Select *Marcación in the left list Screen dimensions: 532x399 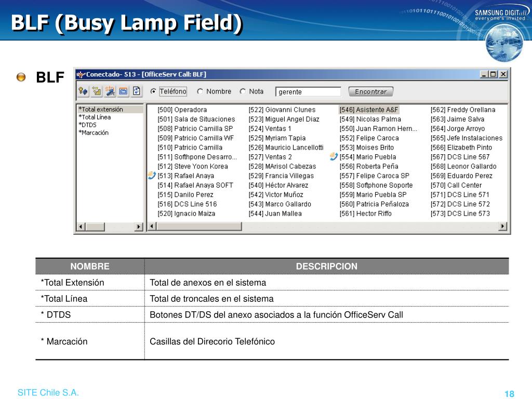coord(94,132)
